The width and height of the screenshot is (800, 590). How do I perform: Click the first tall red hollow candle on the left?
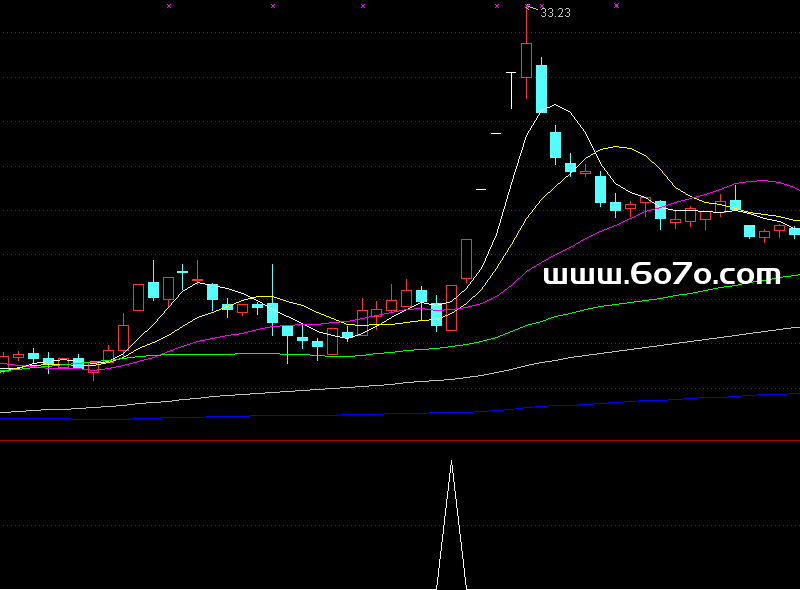tap(138, 297)
